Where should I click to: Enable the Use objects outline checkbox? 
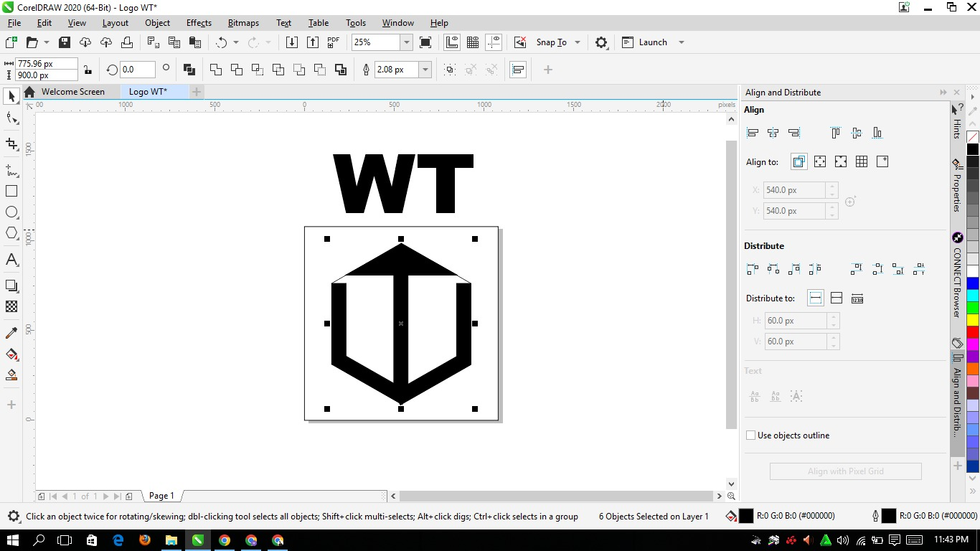pos(751,435)
